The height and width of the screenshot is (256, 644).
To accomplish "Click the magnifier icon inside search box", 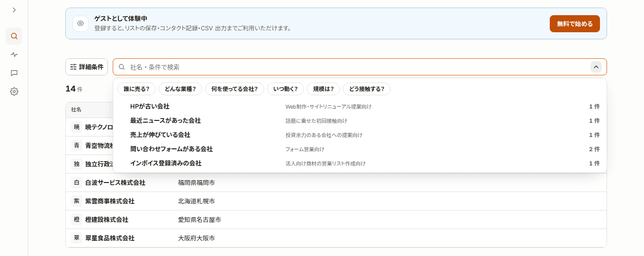I will click(x=122, y=67).
